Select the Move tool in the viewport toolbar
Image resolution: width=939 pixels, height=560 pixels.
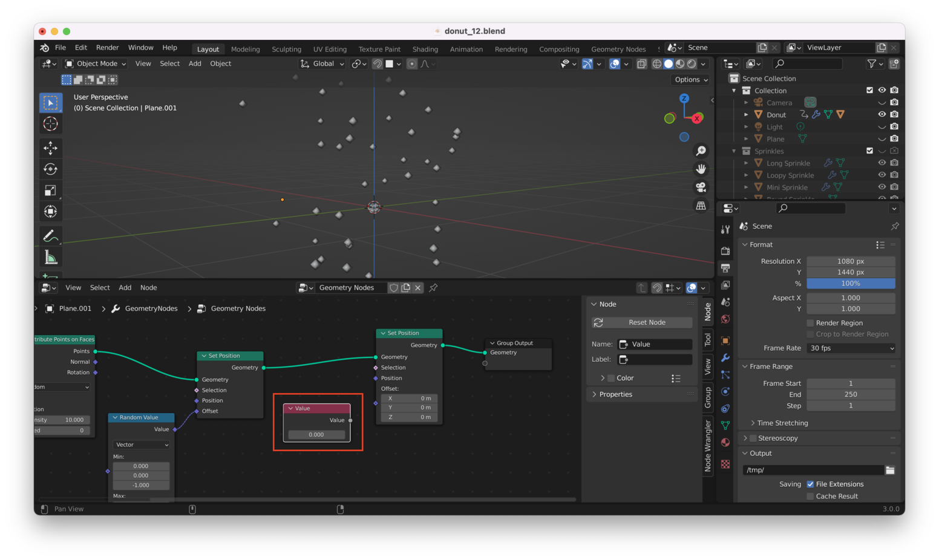(x=51, y=148)
